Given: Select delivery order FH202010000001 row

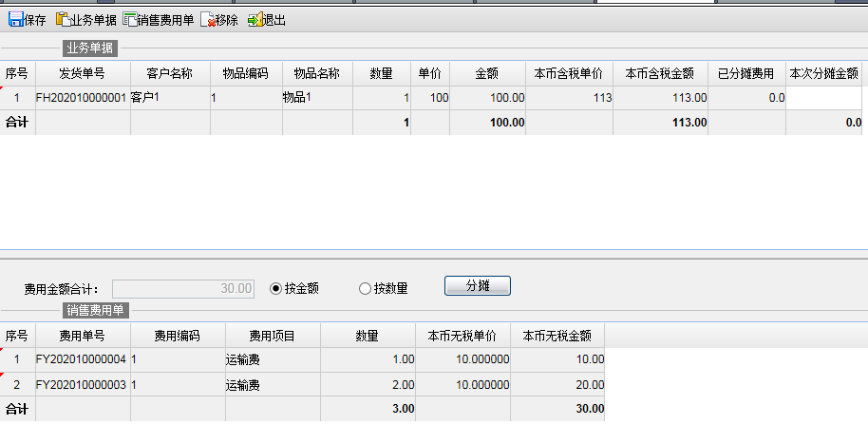Looking at the screenshot, I should 81,97.
